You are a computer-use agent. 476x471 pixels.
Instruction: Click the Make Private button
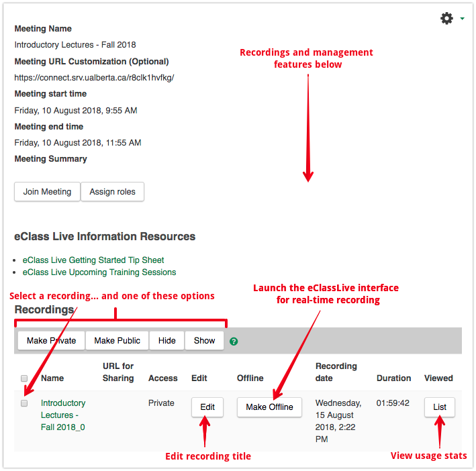(51, 340)
